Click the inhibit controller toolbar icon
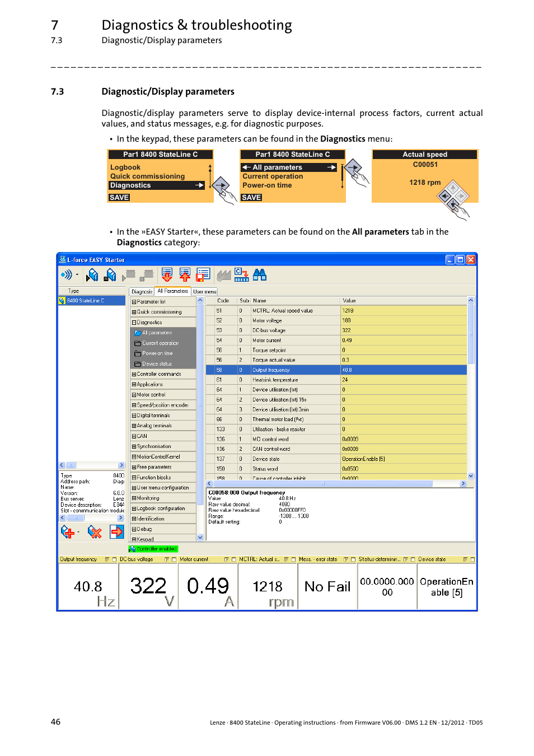 coord(111,274)
